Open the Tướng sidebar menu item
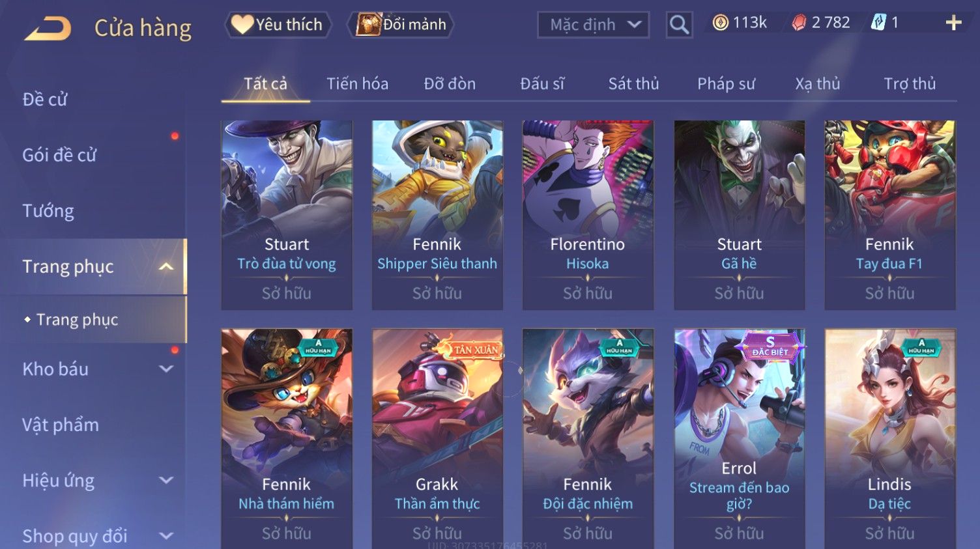 click(48, 211)
